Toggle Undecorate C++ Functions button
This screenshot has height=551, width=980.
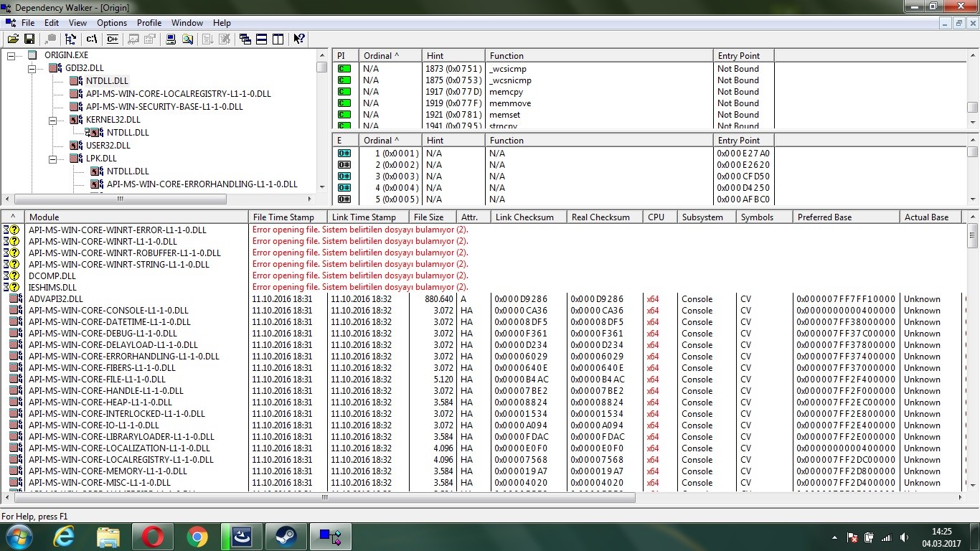112,39
